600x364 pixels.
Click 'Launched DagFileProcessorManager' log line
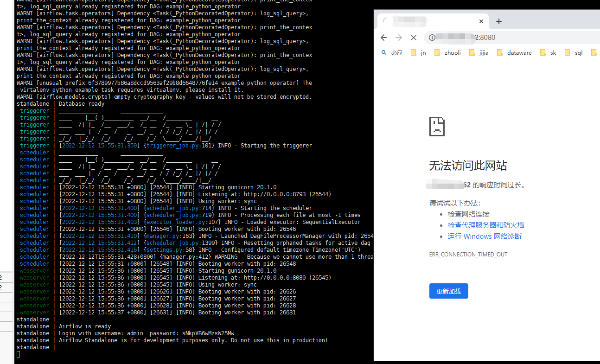pyautogui.click(x=216, y=236)
